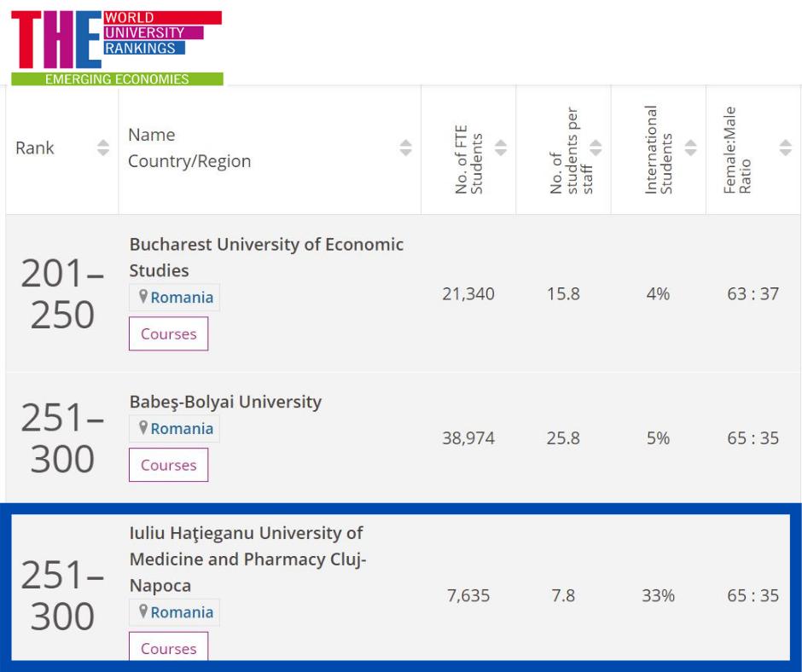Sort by Female:Male Ratio arrows
Screen dimensions: 802x672
[786, 148]
